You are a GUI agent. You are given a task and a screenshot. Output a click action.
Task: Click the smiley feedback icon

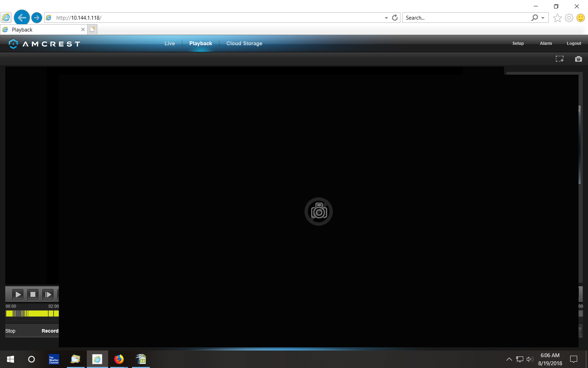pos(581,18)
